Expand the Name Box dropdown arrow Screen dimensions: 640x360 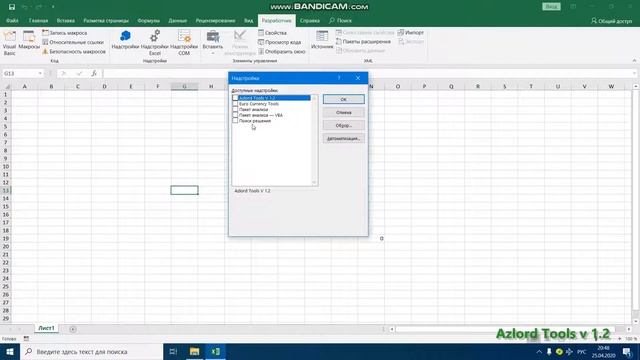click(40, 73)
